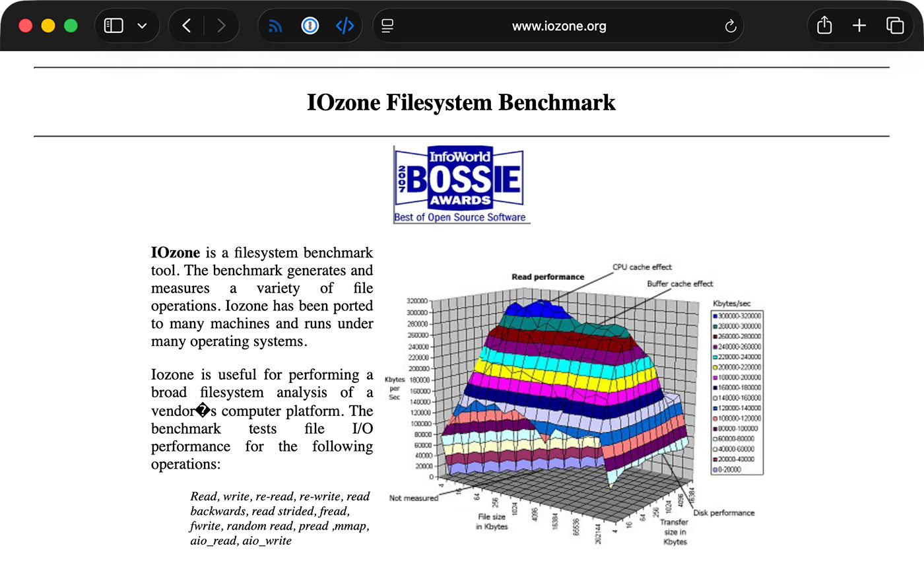
Task: Select the 0-20000 legend swatch
Action: 715,469
